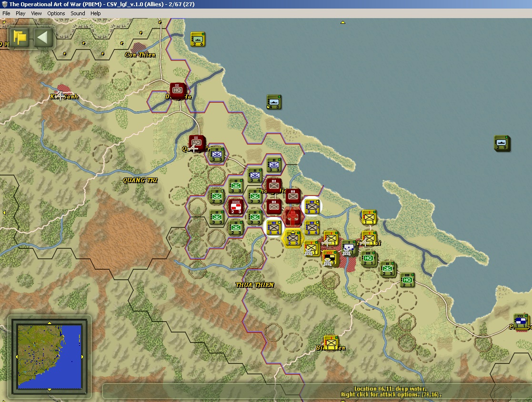Select the red XX HQ at Dong Ha
Screen dimensions: 532x402
coord(178,90)
